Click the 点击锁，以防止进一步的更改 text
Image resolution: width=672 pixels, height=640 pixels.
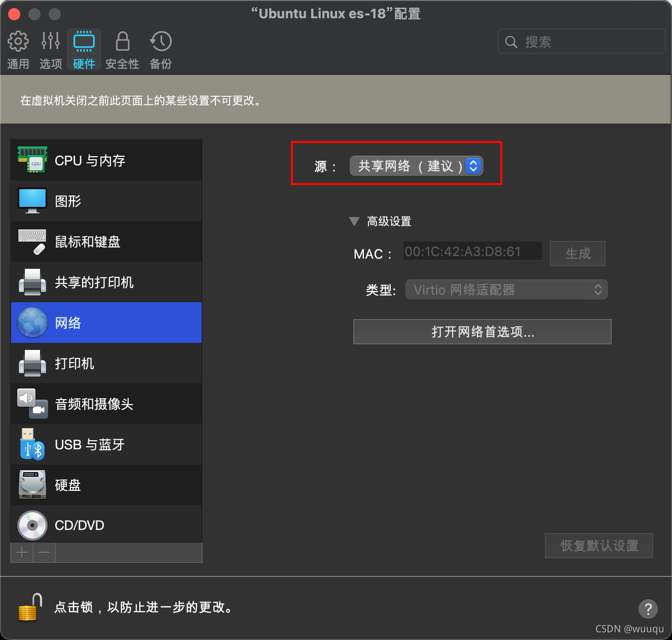pos(143,607)
